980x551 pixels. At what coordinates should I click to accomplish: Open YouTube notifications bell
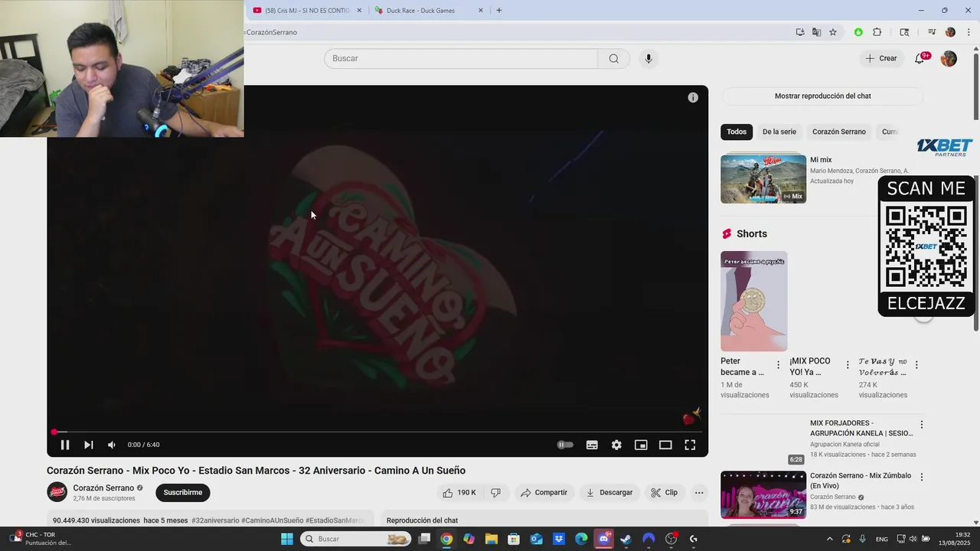click(x=920, y=59)
